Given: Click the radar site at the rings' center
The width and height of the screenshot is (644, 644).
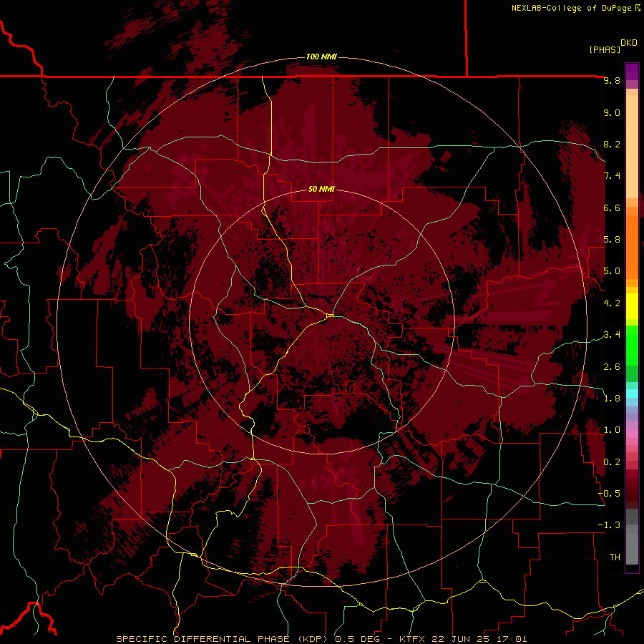Looking at the screenshot, I should 321,321.
